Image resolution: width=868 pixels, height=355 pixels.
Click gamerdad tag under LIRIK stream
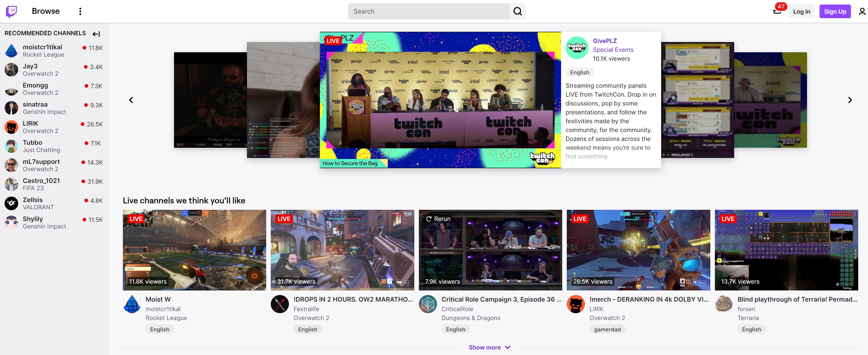[x=607, y=329]
